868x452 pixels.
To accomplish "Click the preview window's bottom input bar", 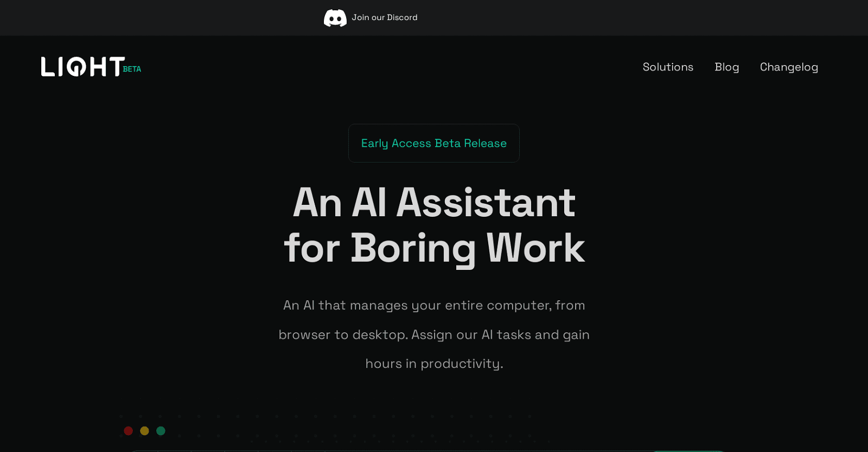I will click(380, 450).
